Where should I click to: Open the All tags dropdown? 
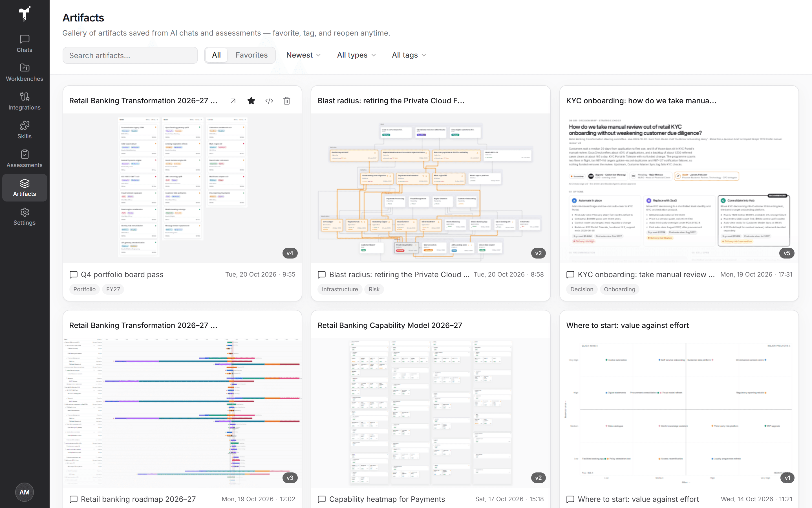pos(409,55)
